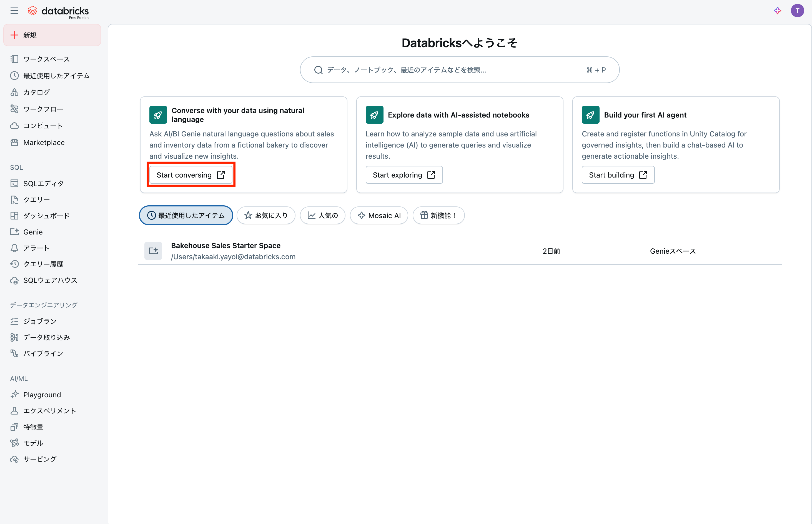Select the 最近使用したアイテム filter tab
The height and width of the screenshot is (524, 812).
(x=186, y=215)
